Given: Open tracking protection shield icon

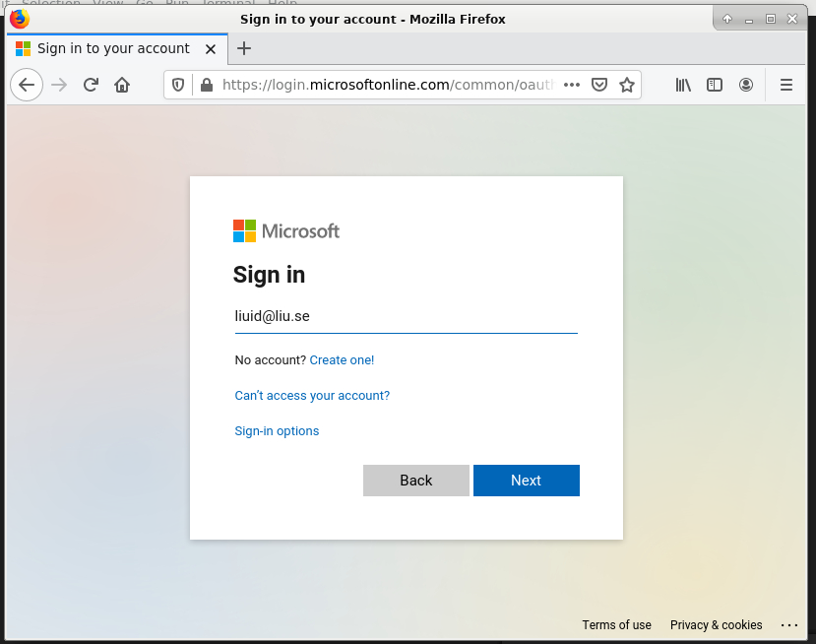Looking at the screenshot, I should (178, 85).
